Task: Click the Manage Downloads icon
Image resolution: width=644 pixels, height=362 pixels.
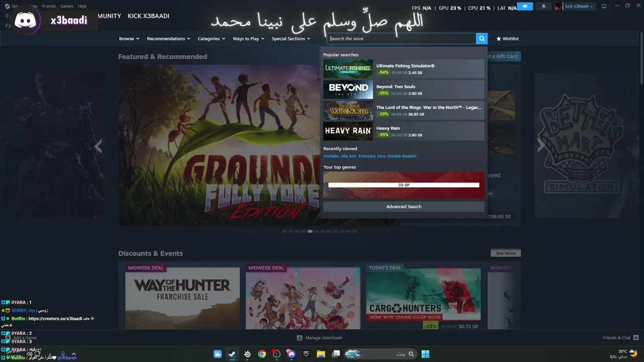Action: pyautogui.click(x=299, y=338)
